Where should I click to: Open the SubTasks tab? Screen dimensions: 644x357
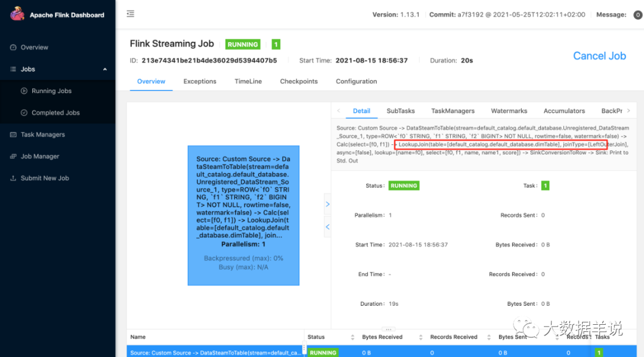click(x=401, y=111)
